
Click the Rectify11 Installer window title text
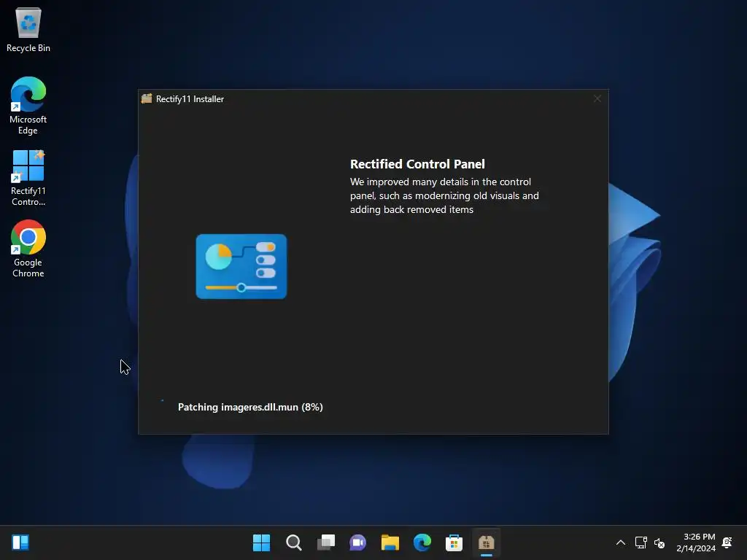(x=190, y=99)
